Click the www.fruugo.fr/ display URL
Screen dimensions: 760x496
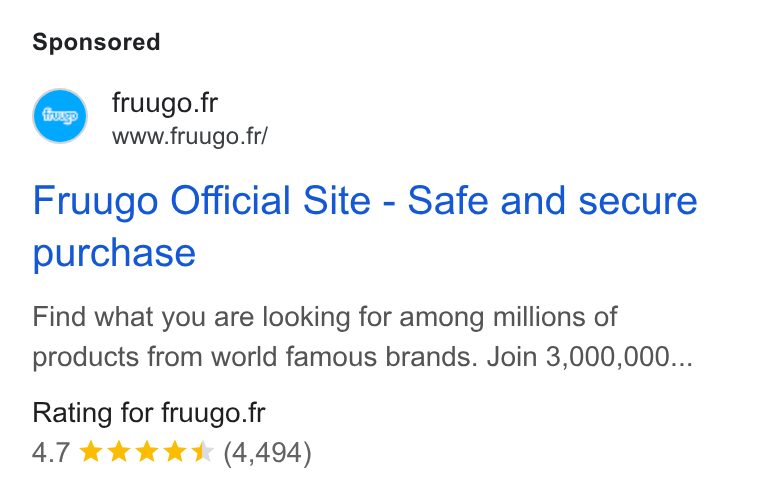click(190, 136)
